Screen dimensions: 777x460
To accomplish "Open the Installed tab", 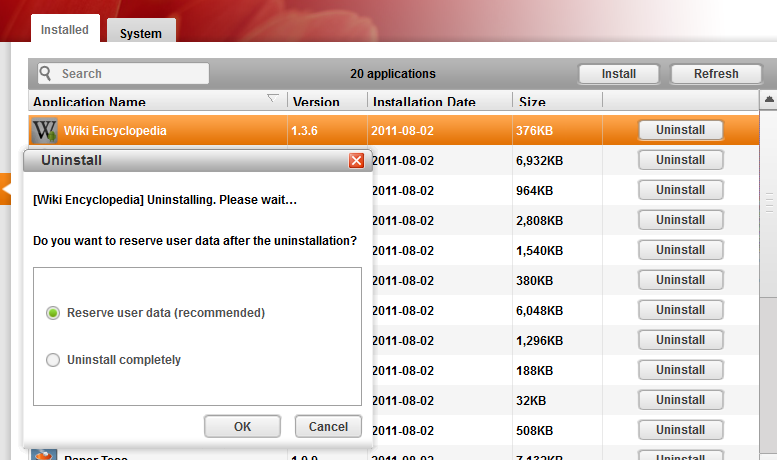I will [x=65, y=30].
